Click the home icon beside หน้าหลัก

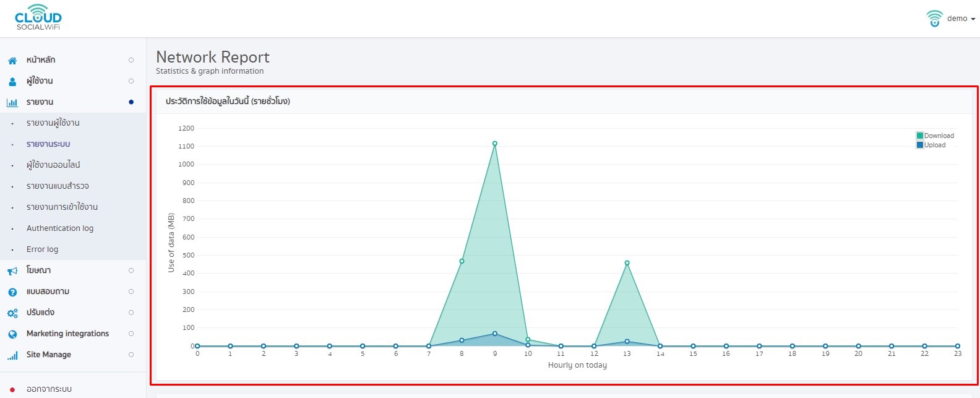(x=12, y=61)
